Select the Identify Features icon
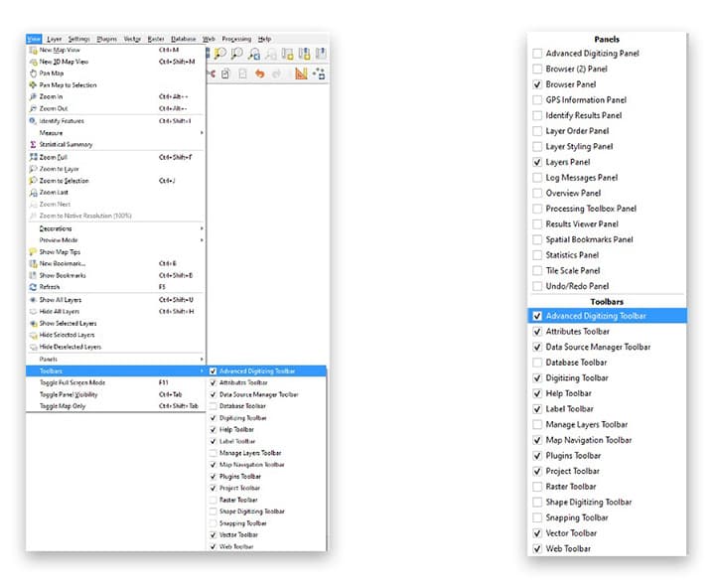715x588 pixels. (x=33, y=120)
